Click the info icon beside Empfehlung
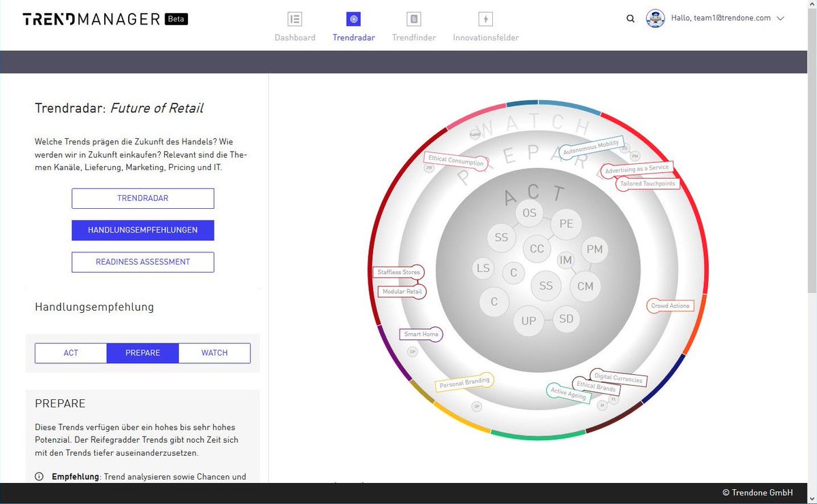817x504 pixels. point(39,476)
